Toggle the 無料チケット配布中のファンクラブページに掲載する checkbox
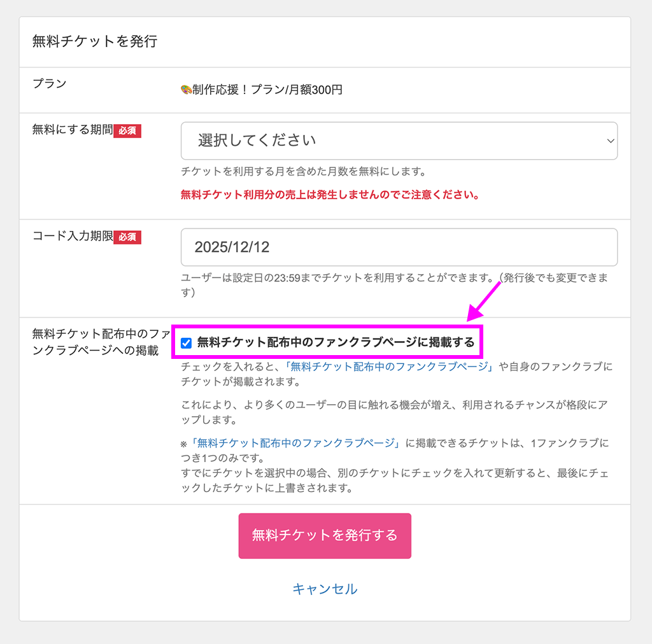This screenshot has height=644, width=652. coord(185,342)
